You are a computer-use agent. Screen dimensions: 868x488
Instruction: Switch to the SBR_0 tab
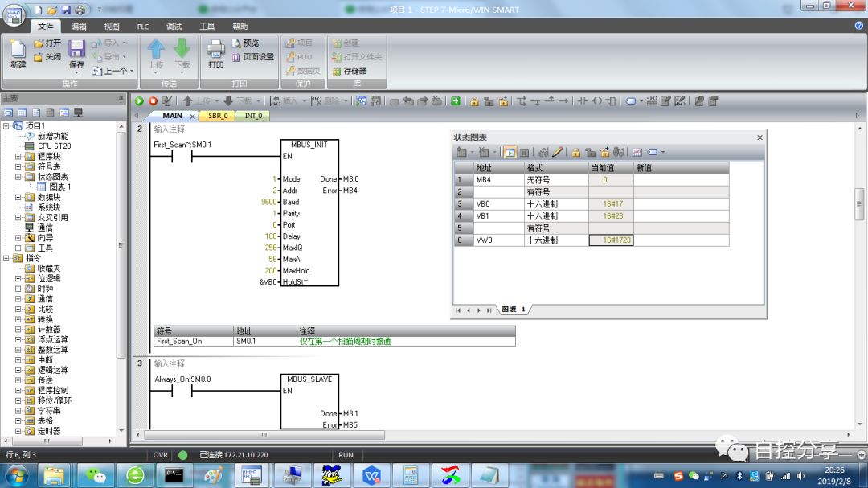tap(218, 115)
